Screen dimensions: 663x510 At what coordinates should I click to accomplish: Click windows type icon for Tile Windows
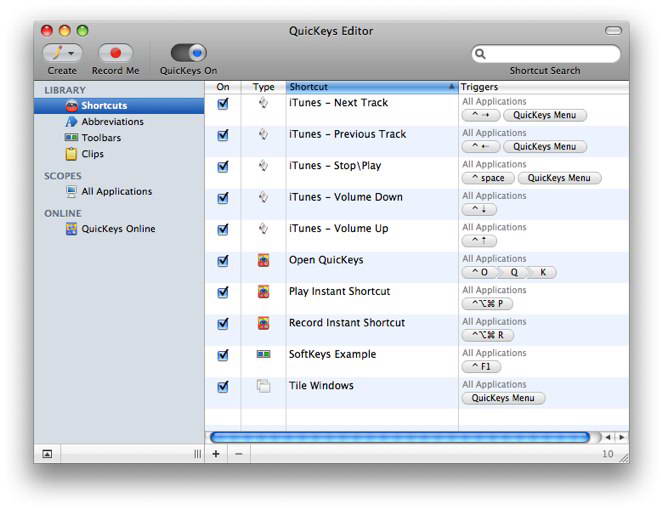tap(263, 386)
